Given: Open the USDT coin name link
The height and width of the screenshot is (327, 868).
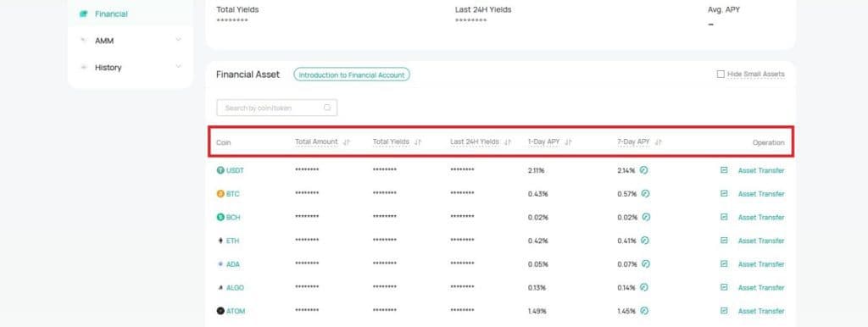Looking at the screenshot, I should tap(235, 170).
